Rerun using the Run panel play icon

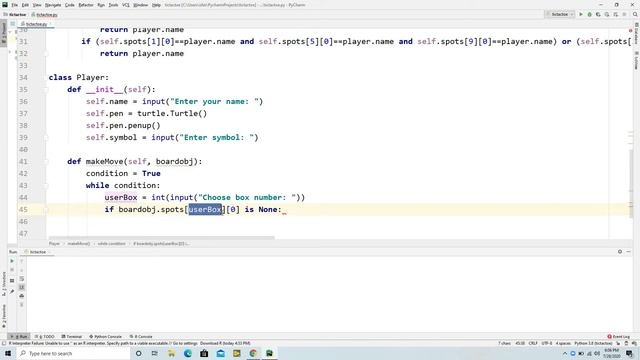(12, 261)
